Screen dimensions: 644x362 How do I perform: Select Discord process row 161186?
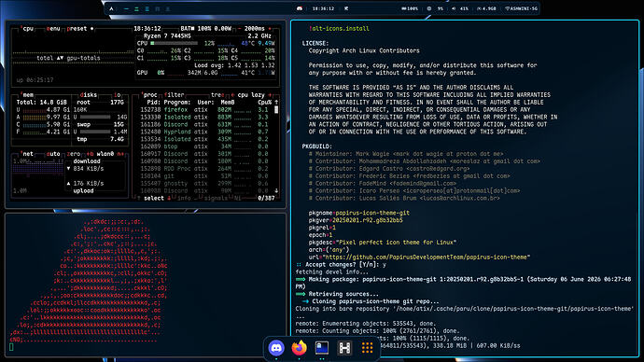205,124
